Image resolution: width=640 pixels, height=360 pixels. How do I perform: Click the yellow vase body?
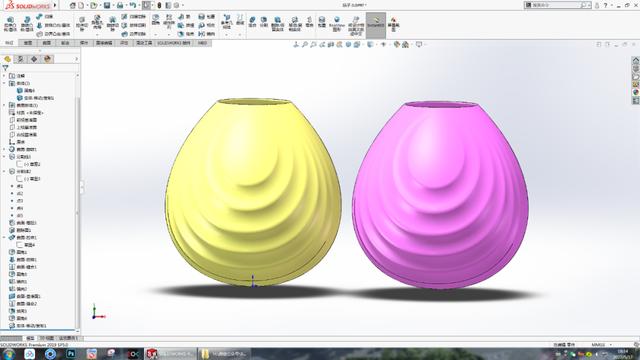click(253, 192)
